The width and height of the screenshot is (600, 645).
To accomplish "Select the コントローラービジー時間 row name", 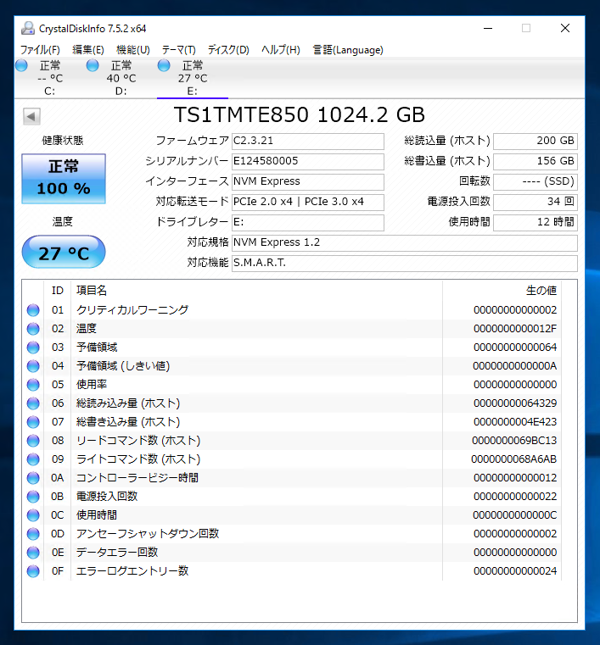I will tap(137, 478).
